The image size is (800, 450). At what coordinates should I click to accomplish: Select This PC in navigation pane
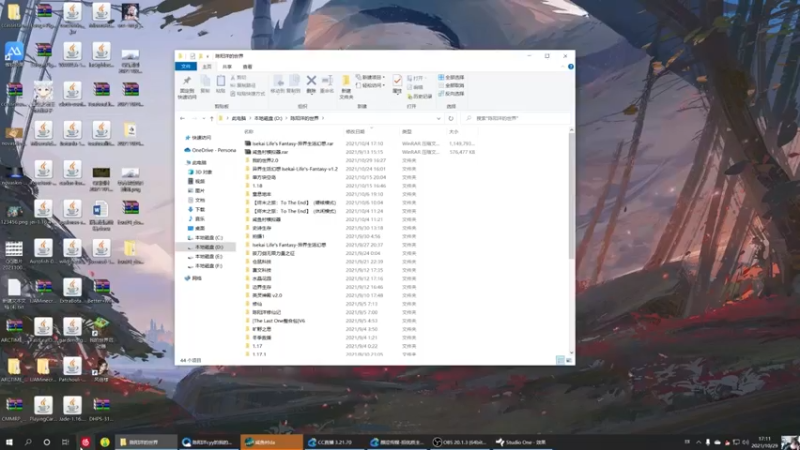click(x=195, y=163)
